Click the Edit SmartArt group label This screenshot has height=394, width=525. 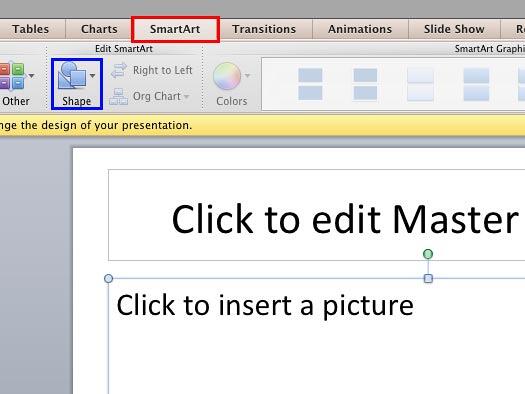[x=124, y=49]
